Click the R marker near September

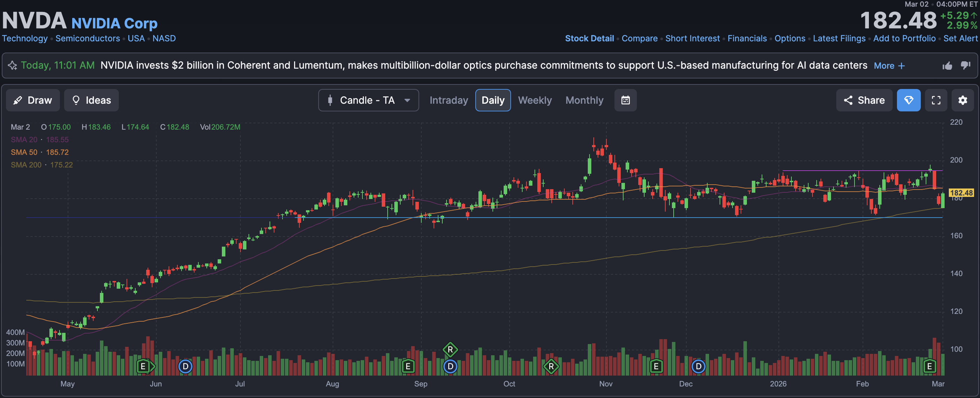pyautogui.click(x=450, y=349)
